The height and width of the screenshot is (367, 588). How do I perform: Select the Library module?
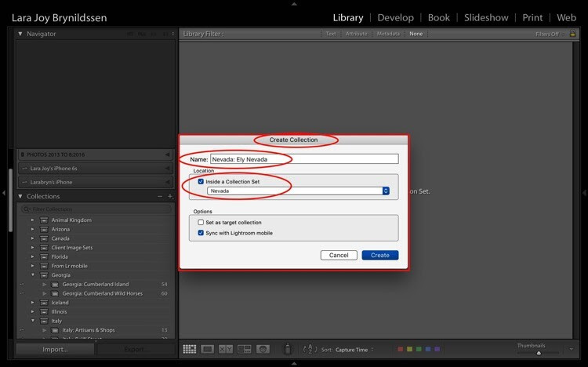coord(348,17)
